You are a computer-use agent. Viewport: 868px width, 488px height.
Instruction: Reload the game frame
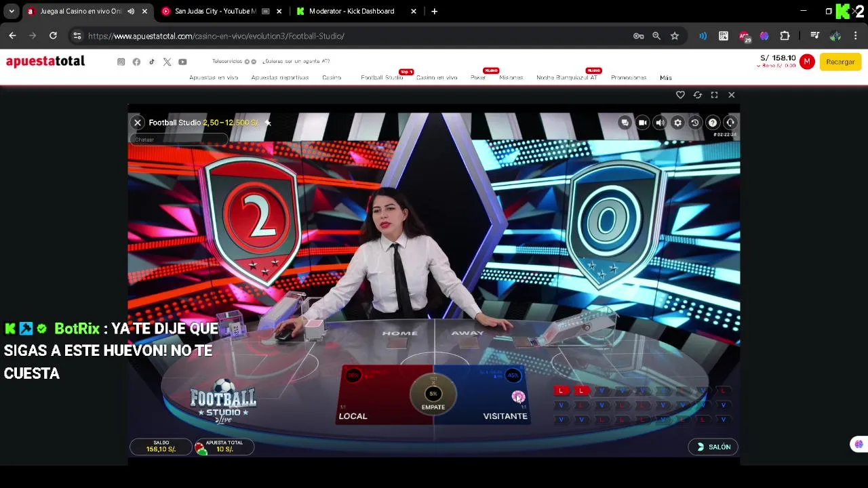[697, 95]
